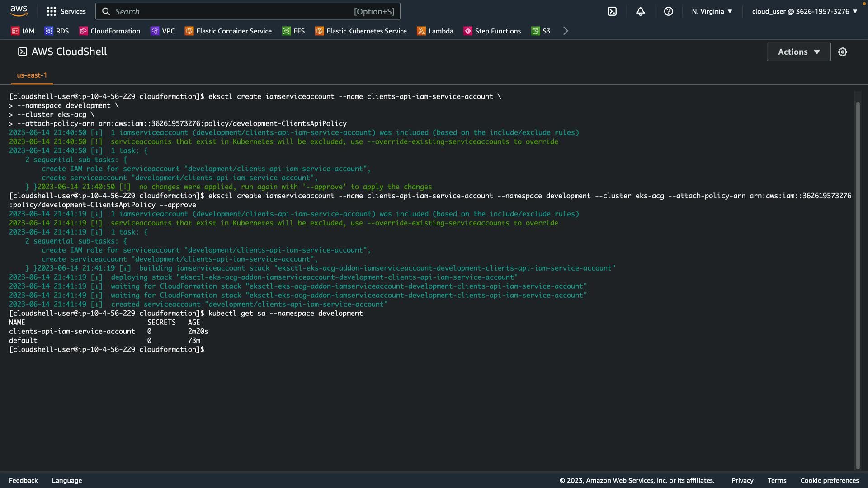This screenshot has height=488, width=868.
Task: Expand the cloud_user account dropdown
Action: 804,11
